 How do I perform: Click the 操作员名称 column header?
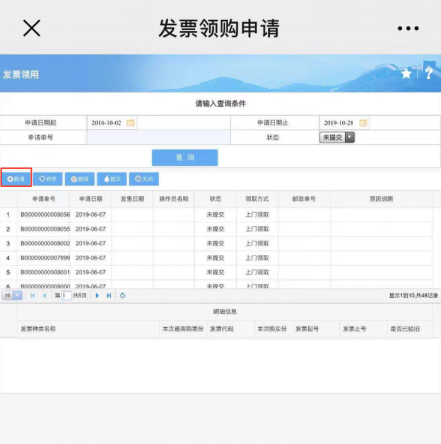pyautogui.click(x=174, y=199)
